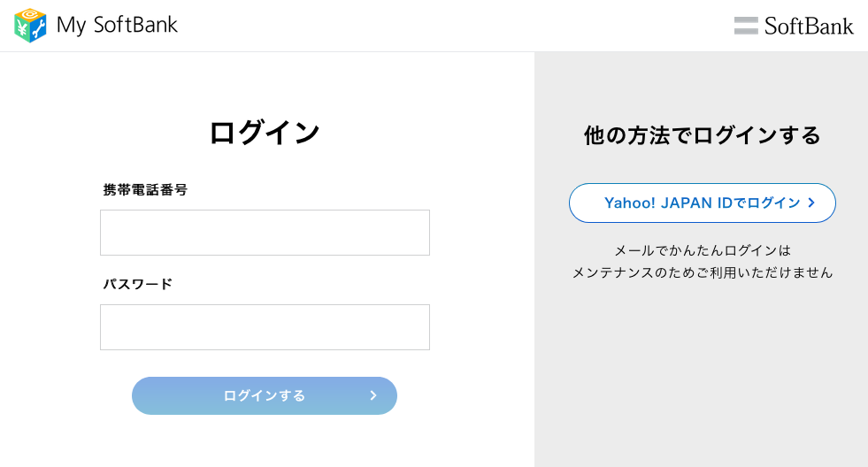Click blank header space between the logos
This screenshot has height=467, width=868.
[x=442, y=26]
